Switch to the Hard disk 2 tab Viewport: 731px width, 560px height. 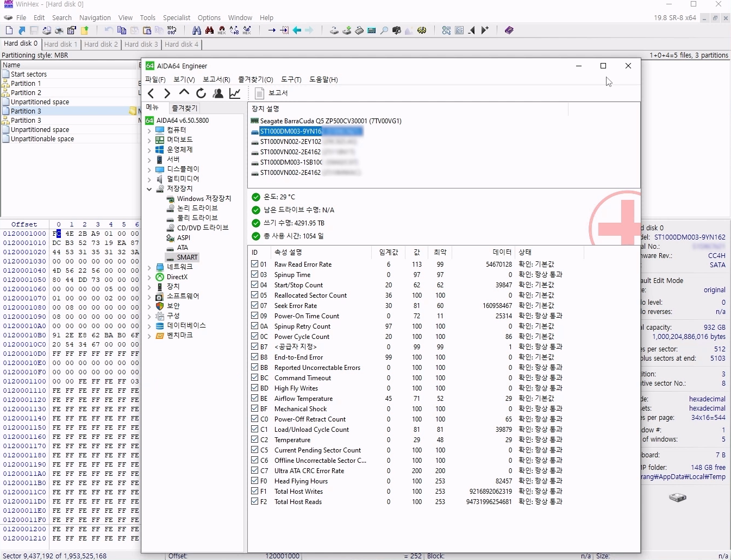pos(101,44)
